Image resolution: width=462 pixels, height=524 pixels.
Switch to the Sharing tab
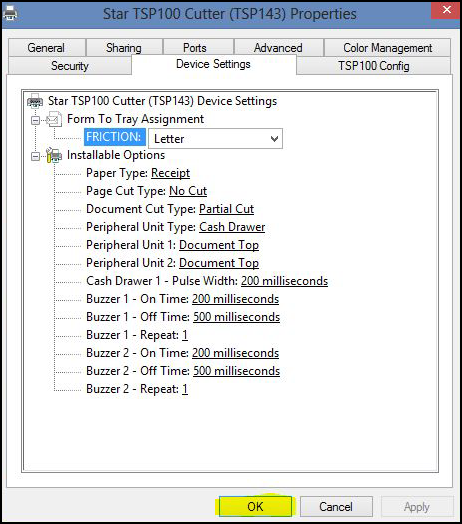(x=124, y=48)
